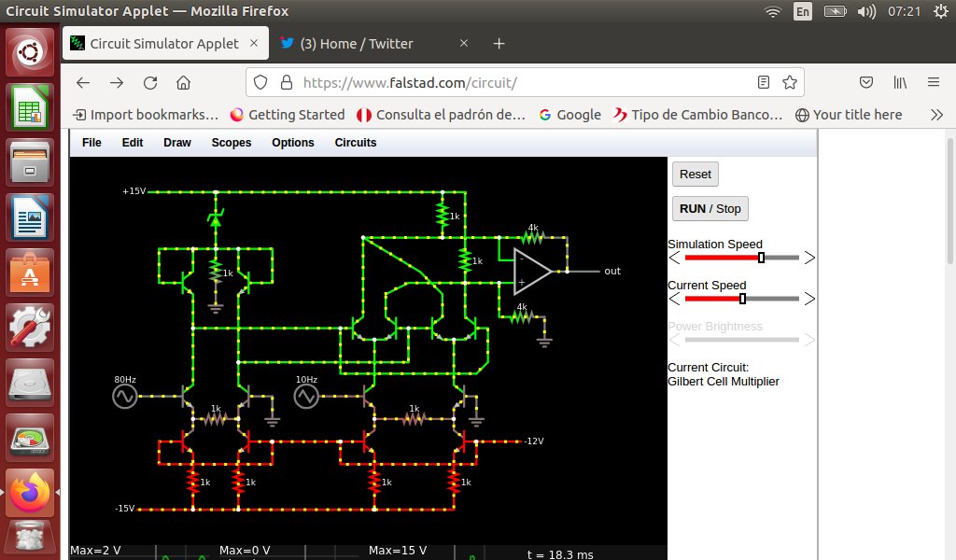Click the Reset button

(x=696, y=175)
